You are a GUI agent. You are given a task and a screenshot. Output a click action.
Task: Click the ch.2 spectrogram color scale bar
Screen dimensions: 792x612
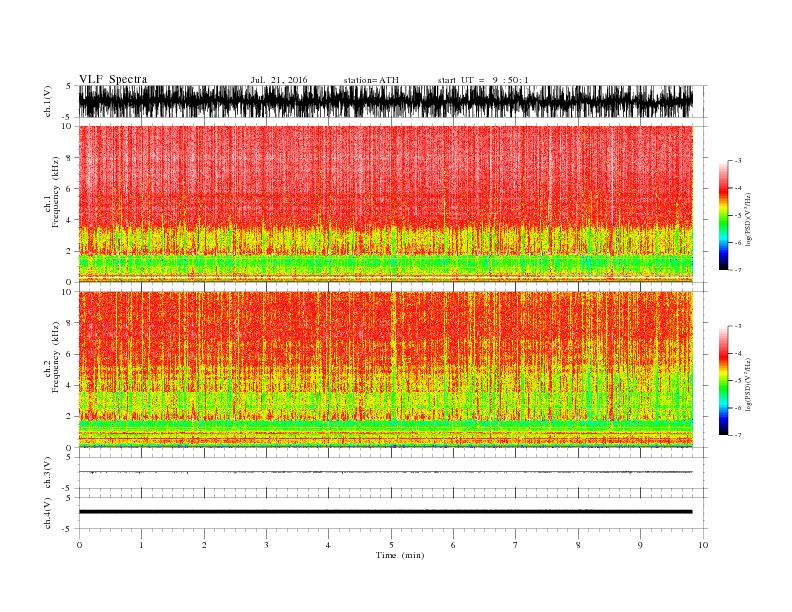click(723, 380)
